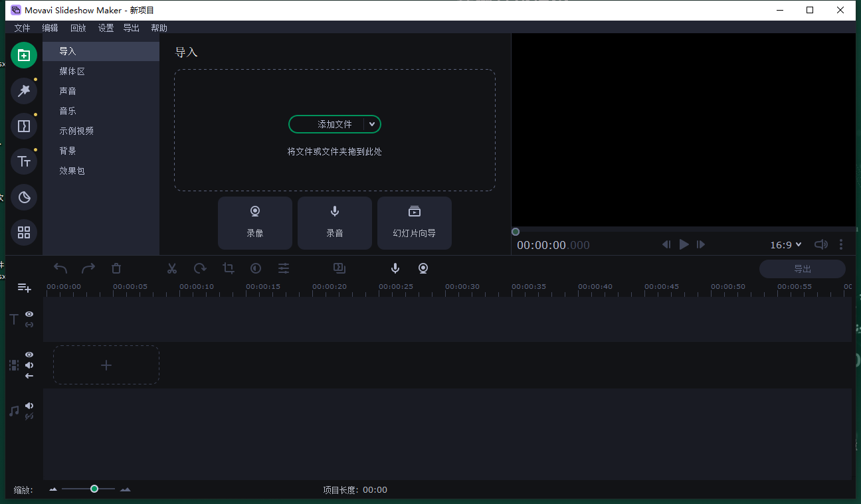This screenshot has width=861, height=504.
Task: Select 背景 in the sidebar list
Action: click(x=101, y=151)
